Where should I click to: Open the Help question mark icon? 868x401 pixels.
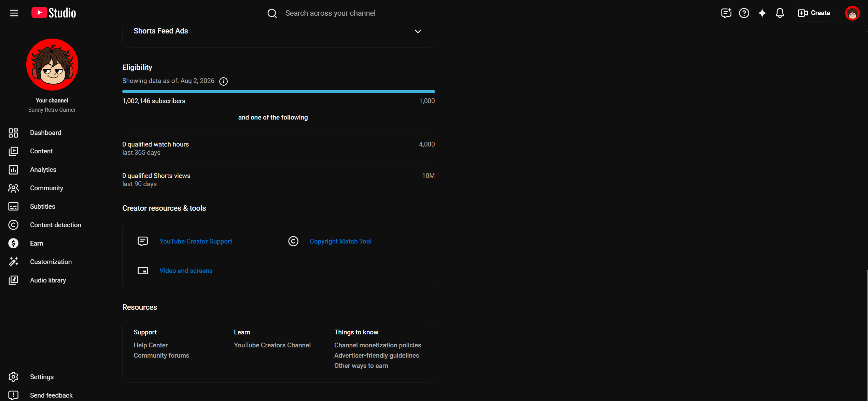[x=744, y=13]
